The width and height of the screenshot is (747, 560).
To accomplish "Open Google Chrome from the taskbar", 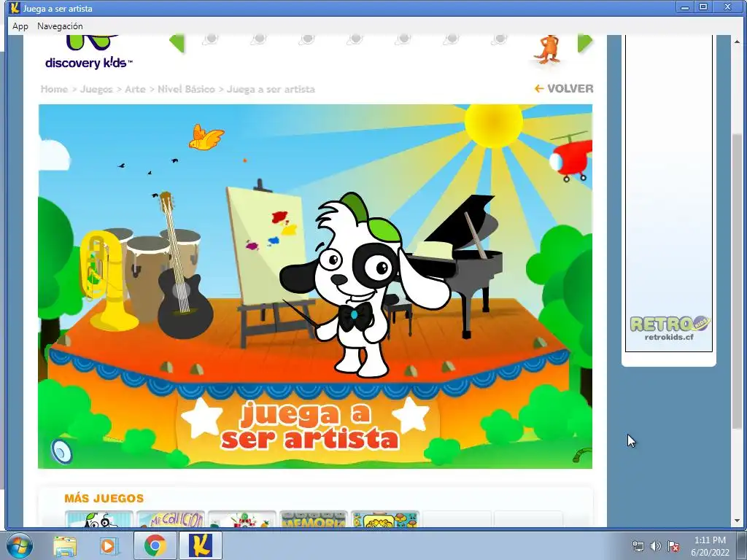I will click(x=155, y=545).
